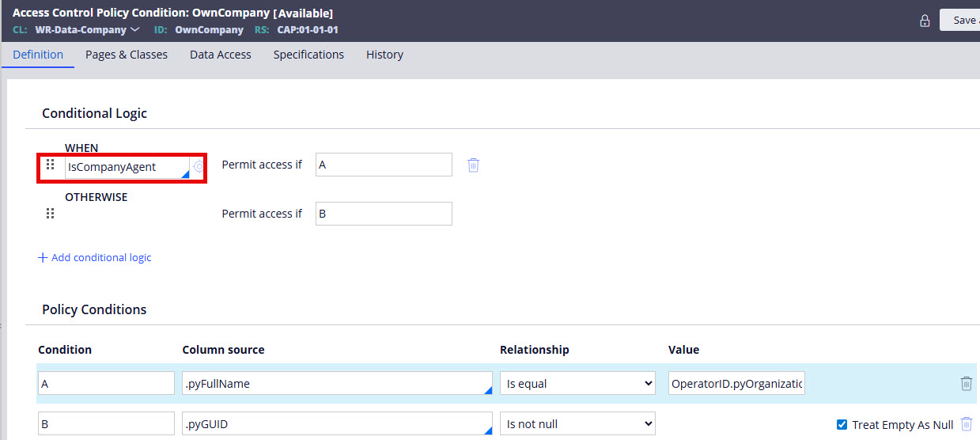Grab the OTHERWISE row drag handle
The height and width of the screenshot is (440, 980).
point(50,214)
